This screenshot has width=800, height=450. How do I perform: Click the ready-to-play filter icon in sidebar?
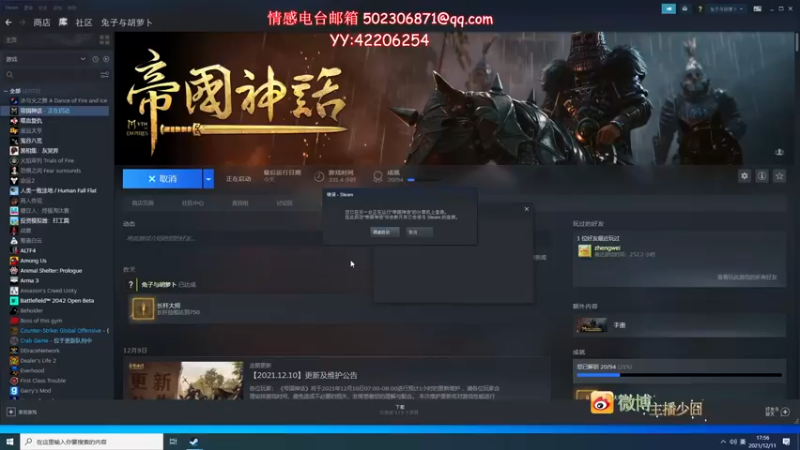106,59
